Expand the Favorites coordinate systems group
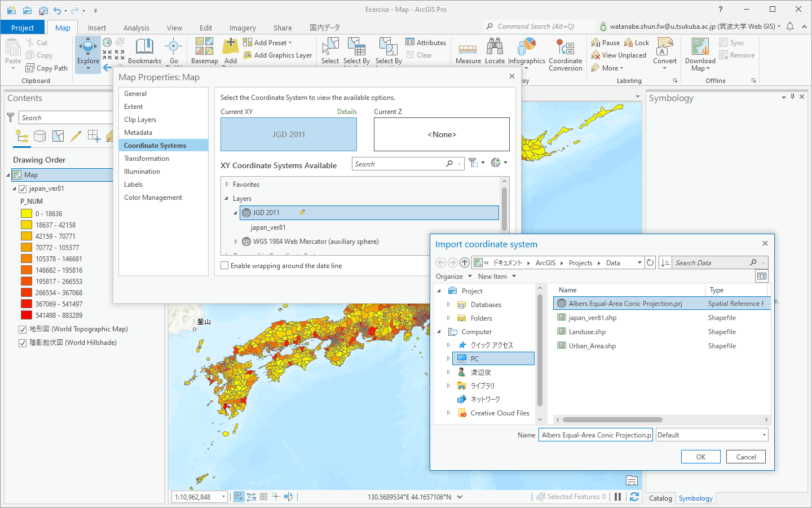 [x=227, y=184]
